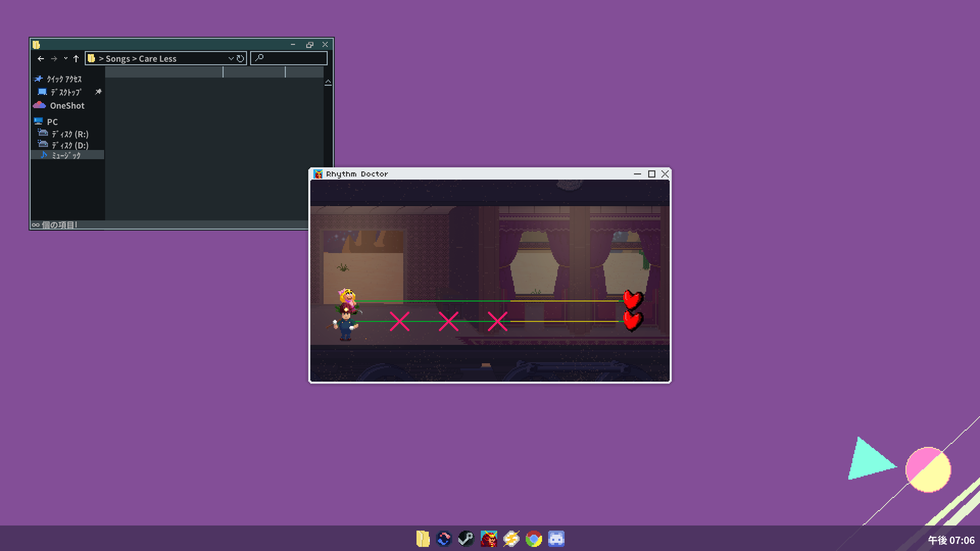Select the Songs breadcrumb in address bar
The image size is (980, 551).
[118, 59]
